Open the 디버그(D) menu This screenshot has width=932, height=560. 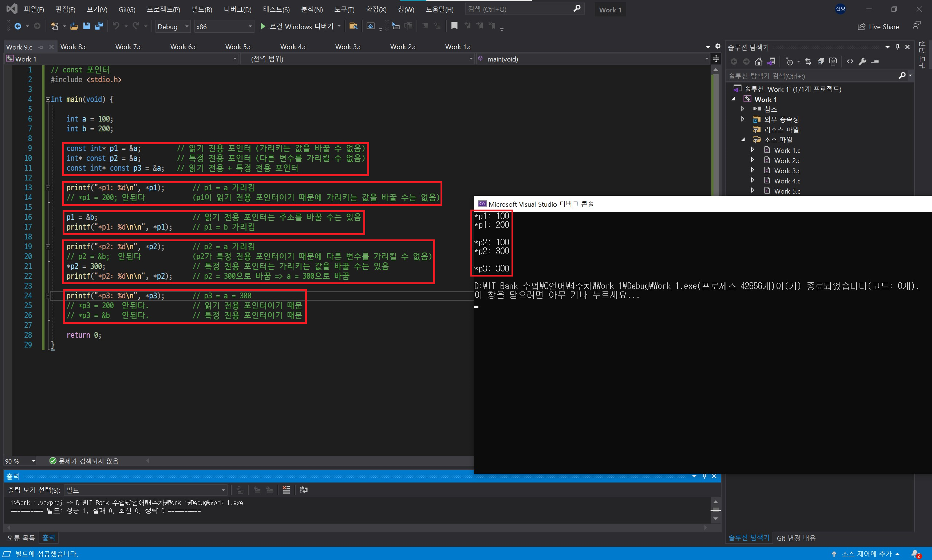(237, 9)
